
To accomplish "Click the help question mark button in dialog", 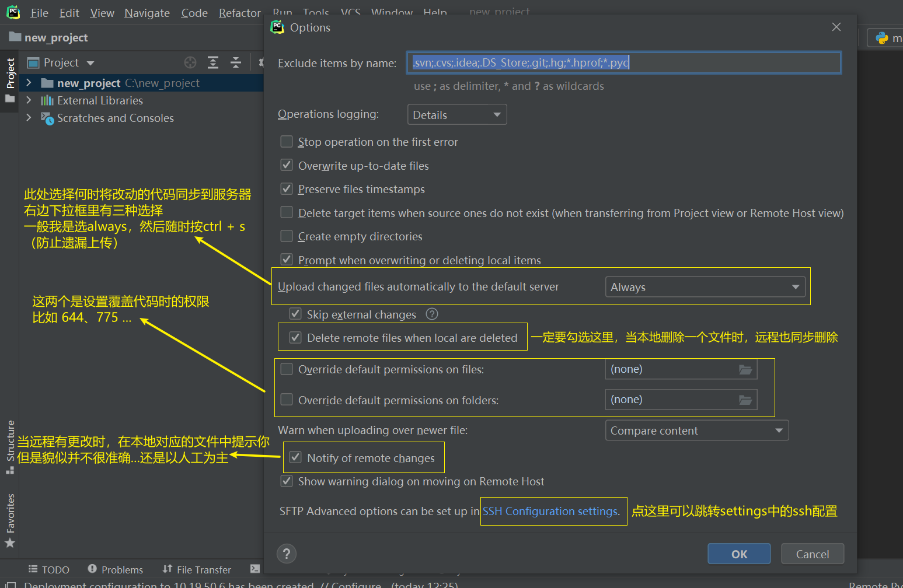I will [x=286, y=554].
